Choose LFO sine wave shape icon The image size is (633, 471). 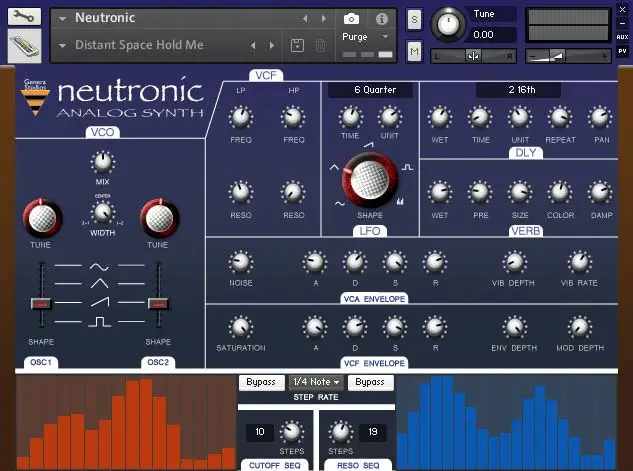click(x=340, y=204)
